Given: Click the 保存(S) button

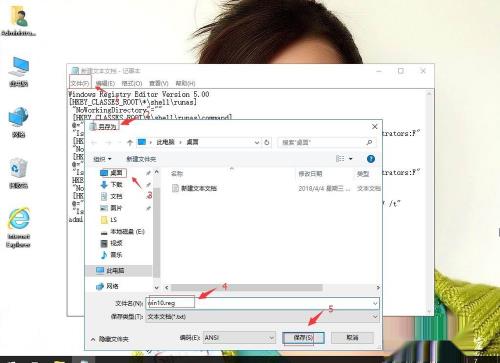Looking at the screenshot, I should (x=303, y=338).
